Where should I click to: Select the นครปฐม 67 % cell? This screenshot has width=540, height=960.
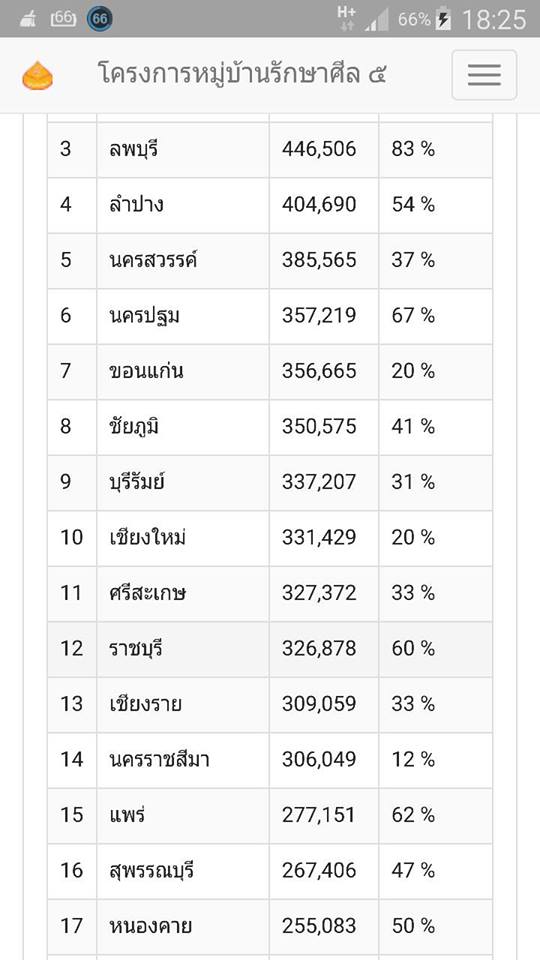click(435, 316)
